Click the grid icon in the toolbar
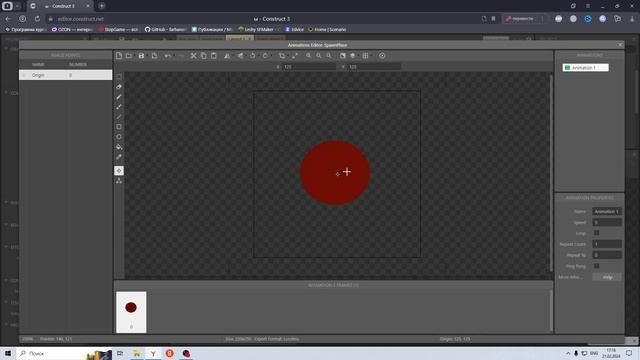 (x=365, y=56)
